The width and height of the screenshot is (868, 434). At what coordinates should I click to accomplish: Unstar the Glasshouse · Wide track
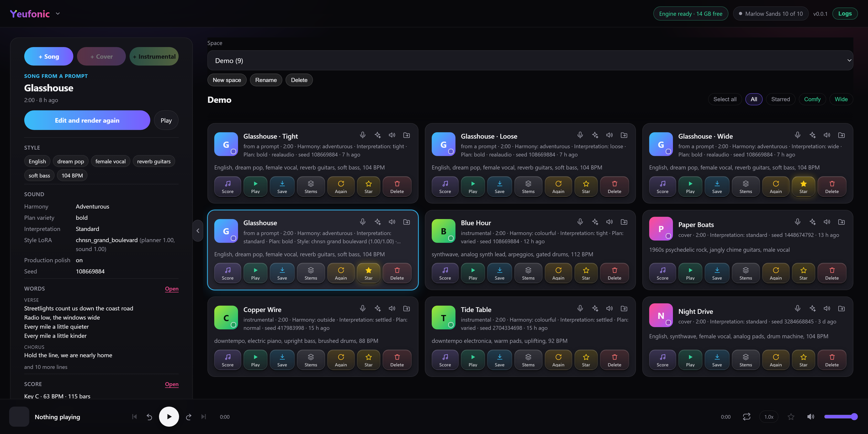pyautogui.click(x=804, y=186)
